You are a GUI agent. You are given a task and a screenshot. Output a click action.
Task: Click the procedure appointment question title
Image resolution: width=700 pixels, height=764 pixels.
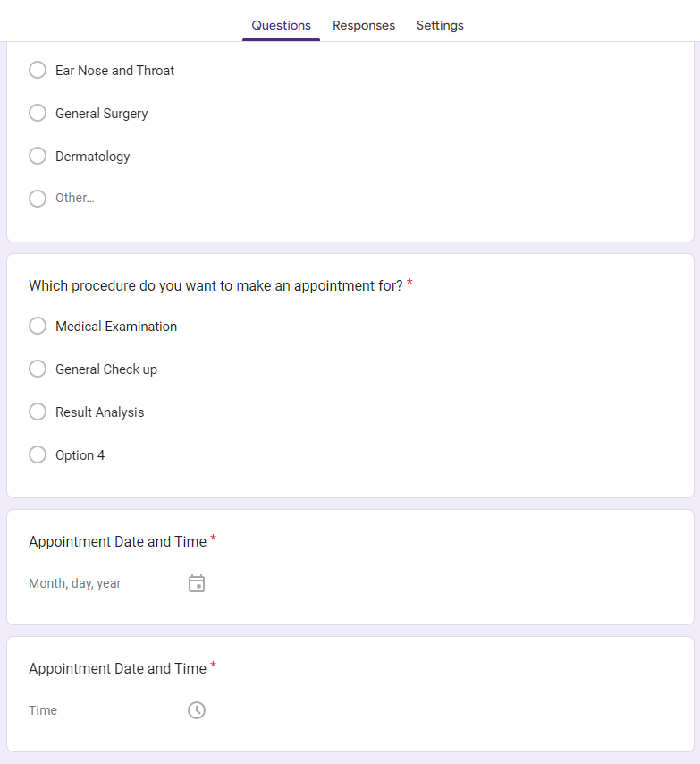point(215,285)
